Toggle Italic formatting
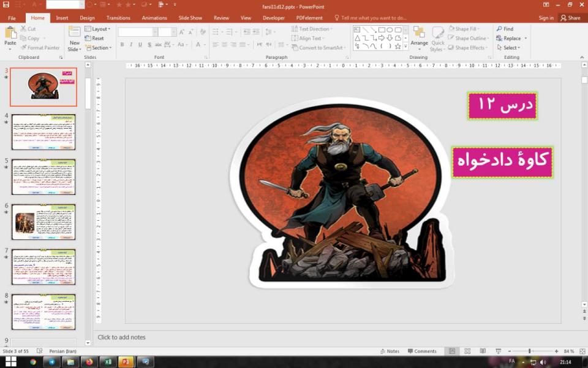This screenshot has height=368, width=588. pyautogui.click(x=131, y=45)
